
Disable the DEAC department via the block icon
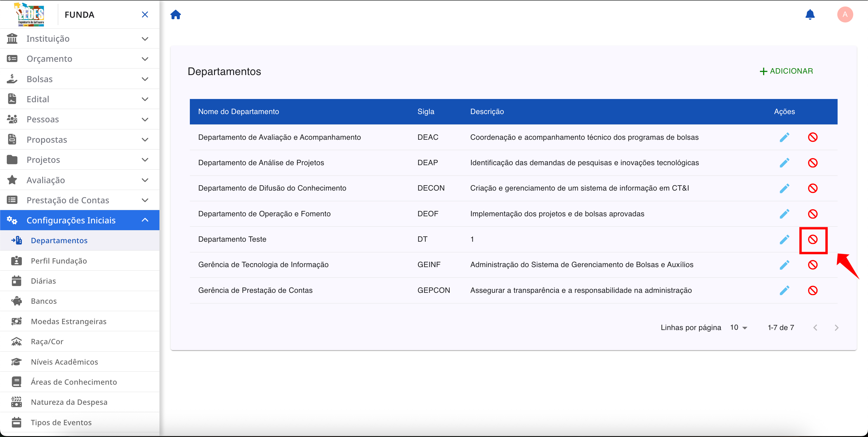tap(813, 137)
